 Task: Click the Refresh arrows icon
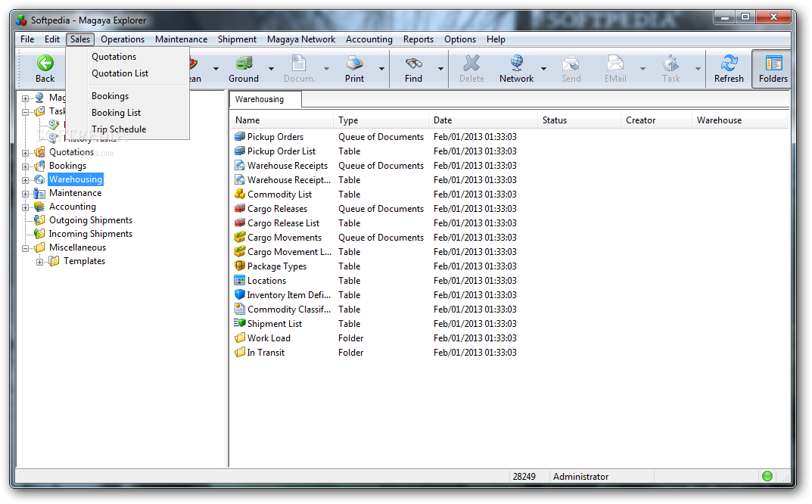pyautogui.click(x=730, y=64)
